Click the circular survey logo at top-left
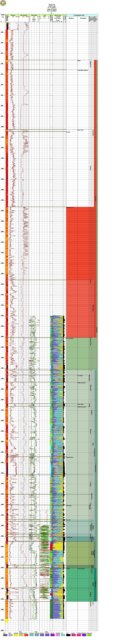124x644 pixels. click(x=3, y=3)
